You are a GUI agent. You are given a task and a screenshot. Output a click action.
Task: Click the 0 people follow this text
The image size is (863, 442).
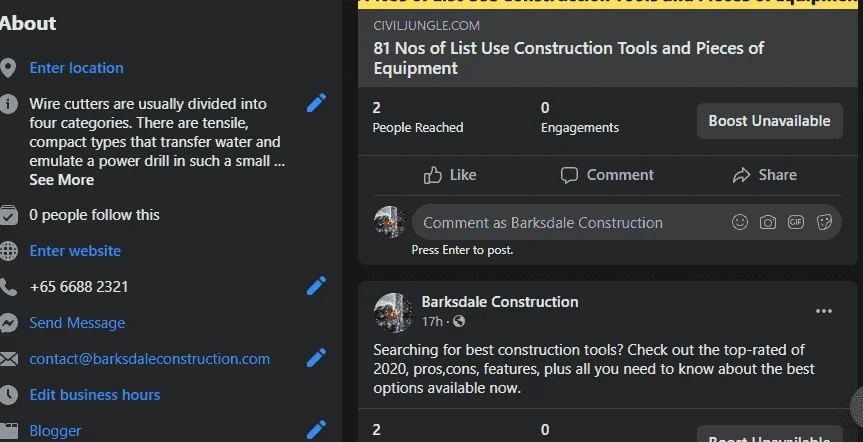95,215
